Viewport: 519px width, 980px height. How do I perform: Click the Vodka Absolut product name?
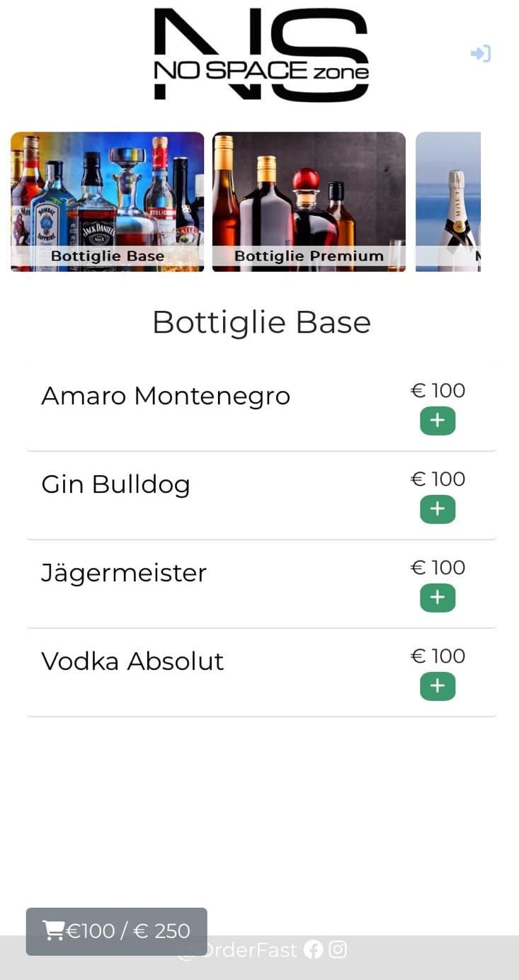point(132,661)
